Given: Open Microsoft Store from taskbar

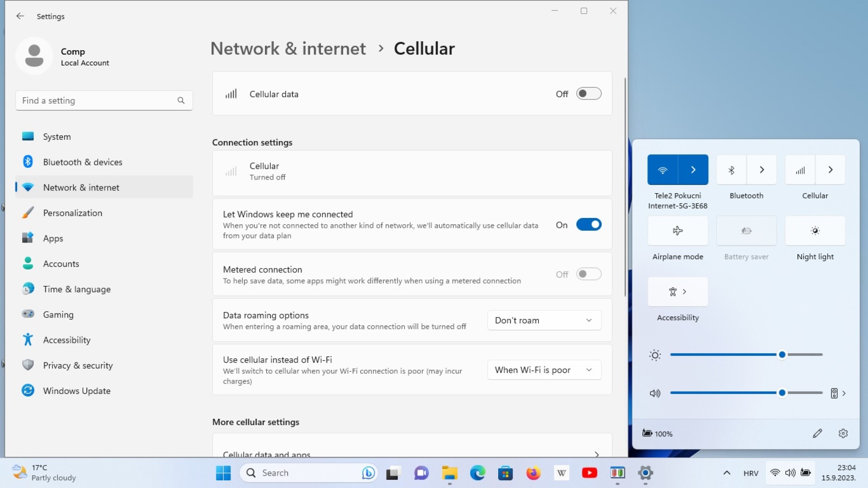Looking at the screenshot, I should point(505,473).
